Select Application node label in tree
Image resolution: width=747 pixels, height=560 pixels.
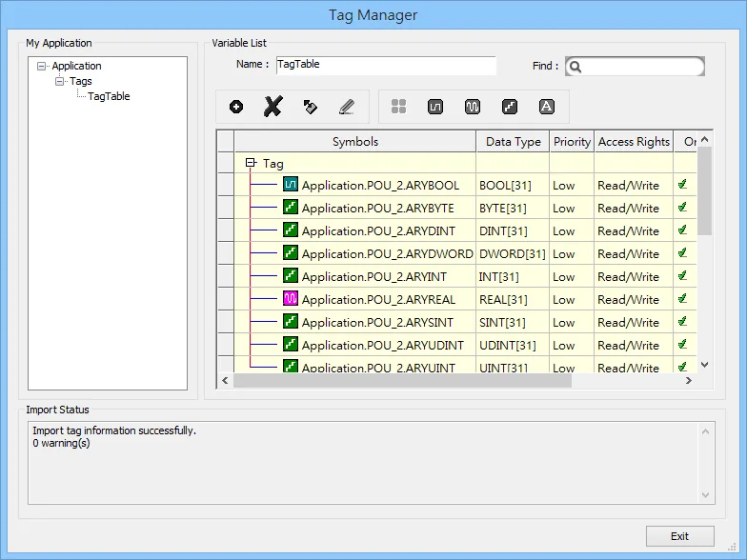pyautogui.click(x=76, y=66)
